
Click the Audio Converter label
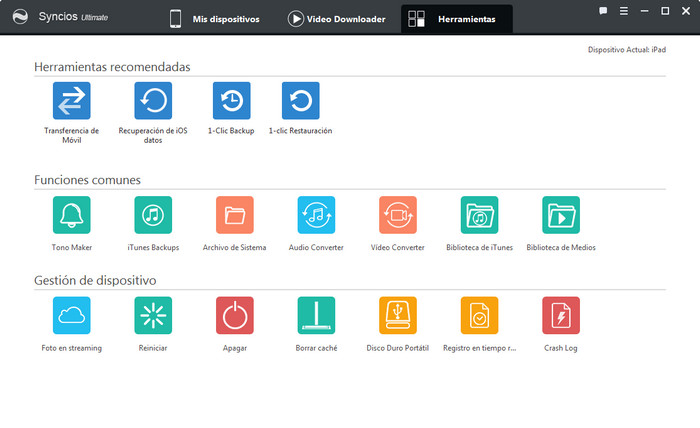point(316,247)
